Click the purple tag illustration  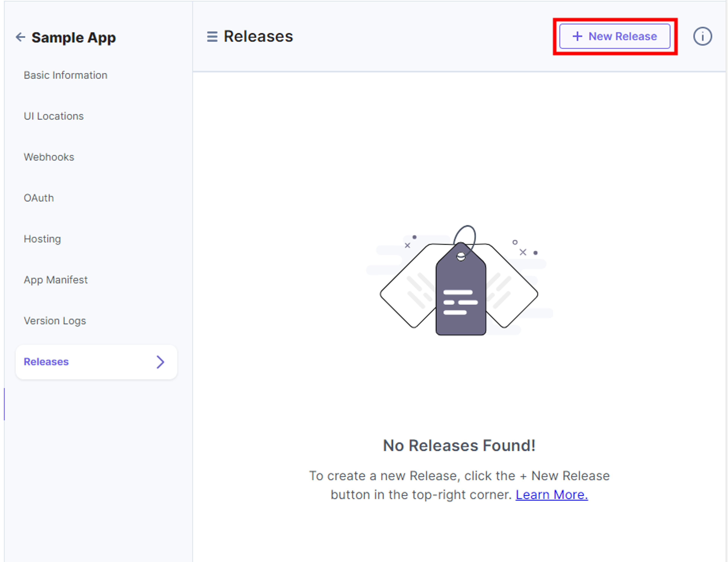pyautogui.click(x=461, y=288)
